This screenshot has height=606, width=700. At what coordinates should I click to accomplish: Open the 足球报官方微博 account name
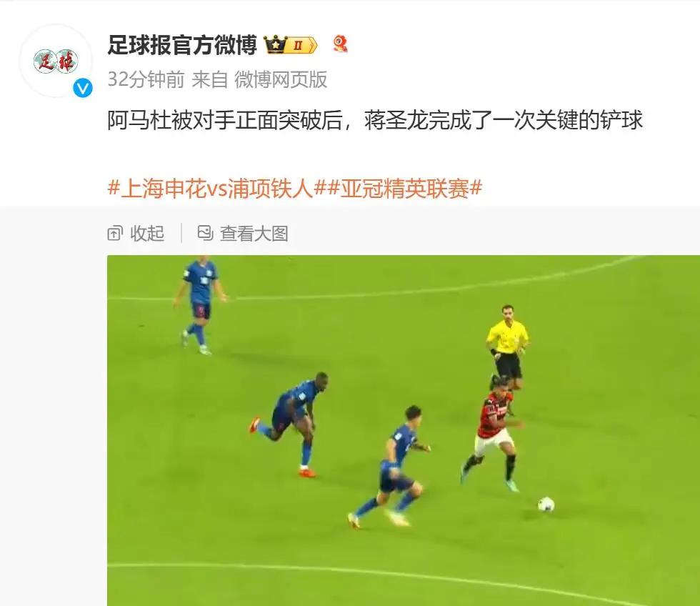pos(182,45)
